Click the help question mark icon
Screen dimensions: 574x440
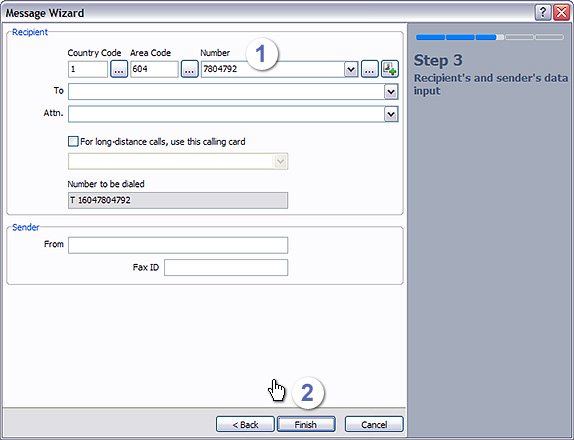[543, 13]
